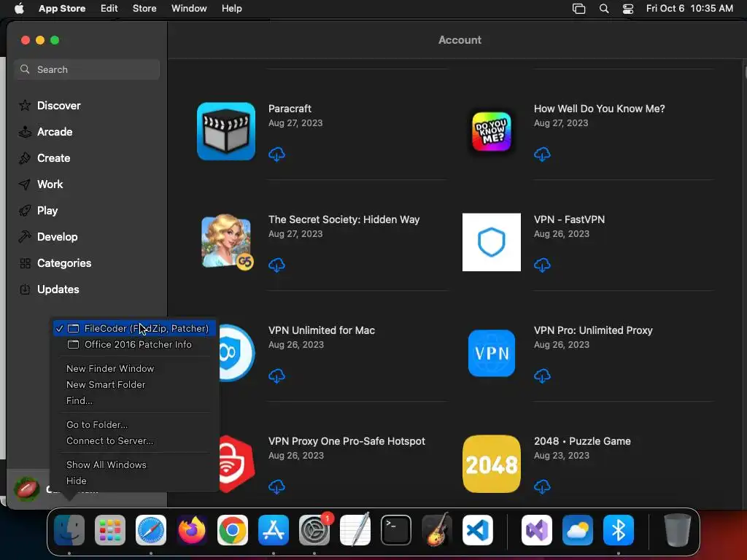Open the Store menu

(144, 9)
